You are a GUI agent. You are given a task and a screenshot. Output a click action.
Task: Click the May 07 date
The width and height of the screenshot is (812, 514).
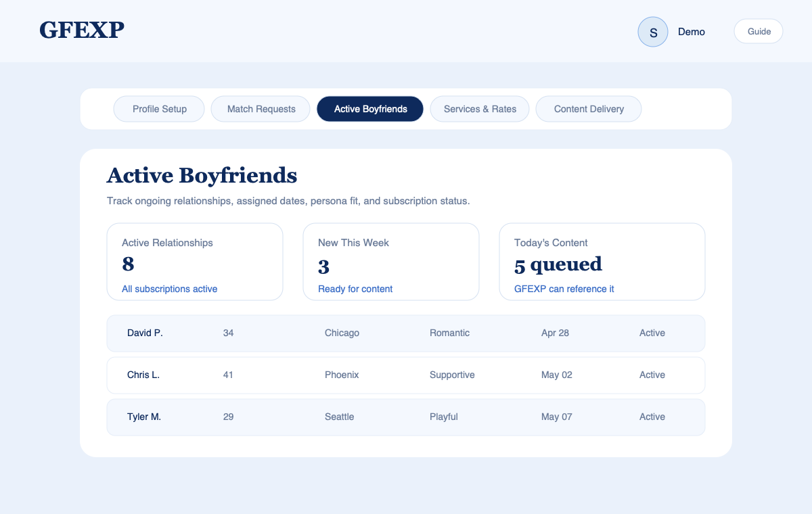557,417
